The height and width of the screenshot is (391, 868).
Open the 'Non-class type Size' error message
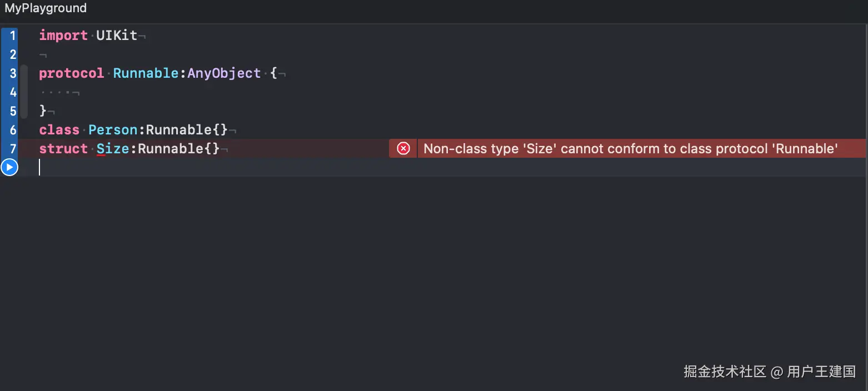click(x=630, y=148)
